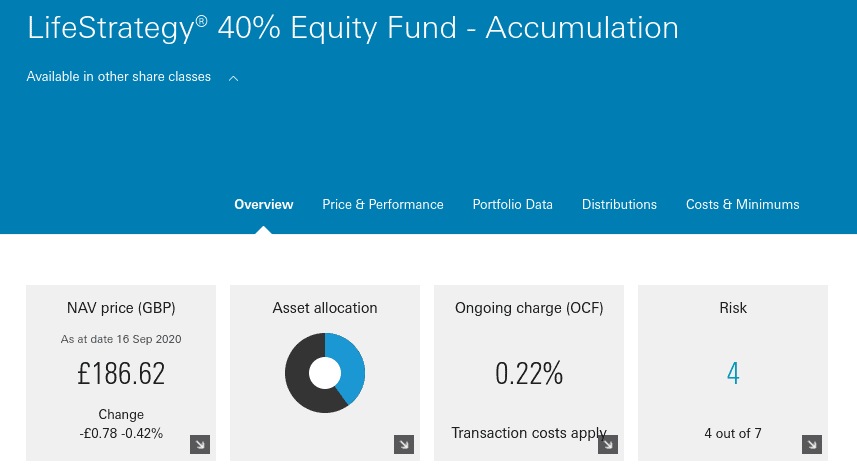Click the 0.22% ongoing charge value
Screen dimensions: 857x476
pyautogui.click(x=529, y=374)
